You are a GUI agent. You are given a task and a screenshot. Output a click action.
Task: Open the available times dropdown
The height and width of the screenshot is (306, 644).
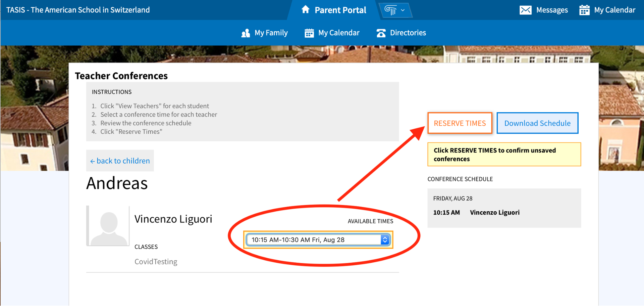click(x=318, y=240)
